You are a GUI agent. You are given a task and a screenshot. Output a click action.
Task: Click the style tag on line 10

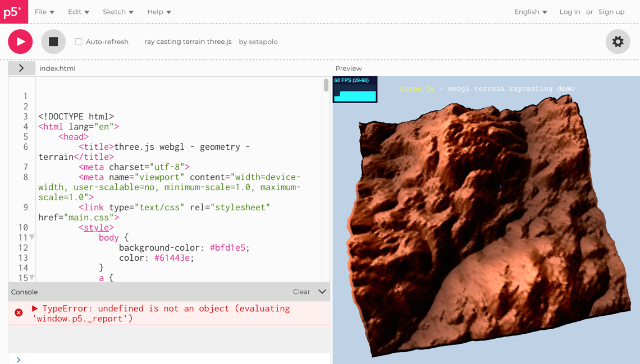(97, 228)
